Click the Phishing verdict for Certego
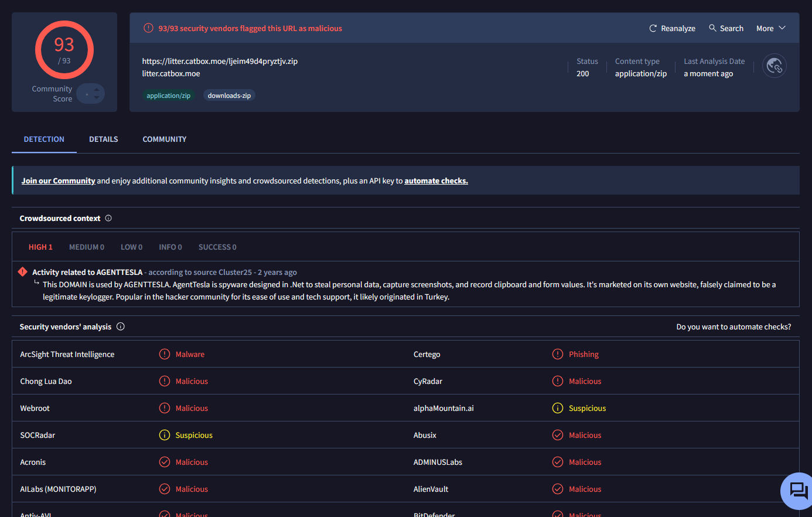This screenshot has height=517, width=812. (584, 354)
